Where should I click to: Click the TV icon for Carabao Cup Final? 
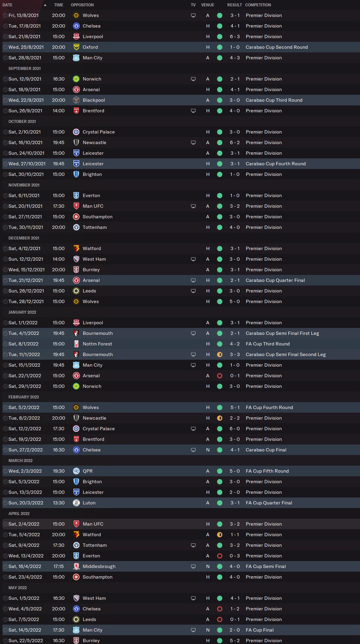click(x=193, y=450)
